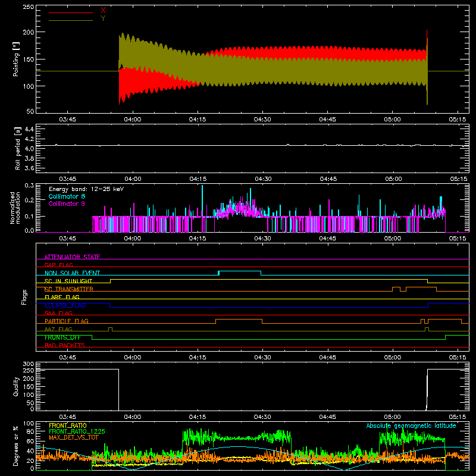Viewport: 476px width, 476px height.
Task: Click the 3.6 tick on Roll period axis
Action: pos(29,168)
